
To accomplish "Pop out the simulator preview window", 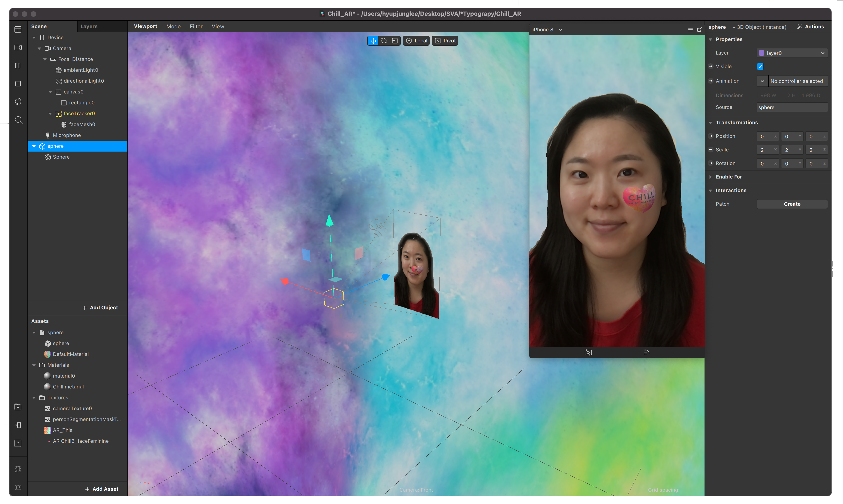I will 699,30.
